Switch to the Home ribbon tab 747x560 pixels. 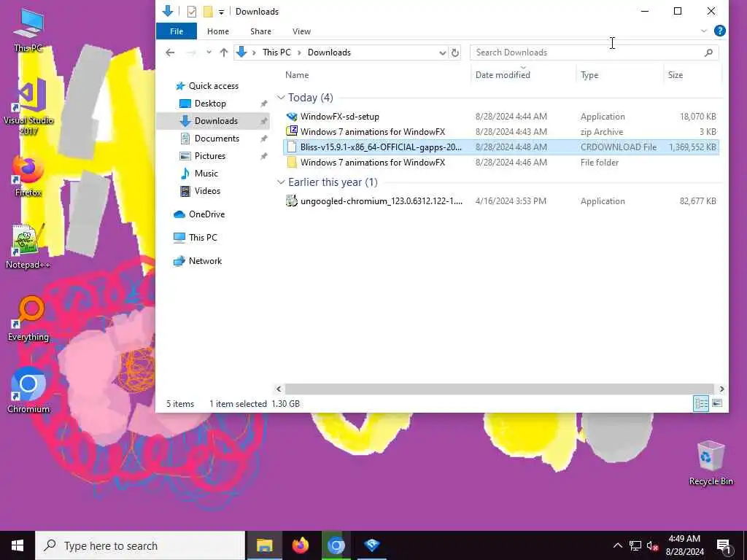[217, 31]
